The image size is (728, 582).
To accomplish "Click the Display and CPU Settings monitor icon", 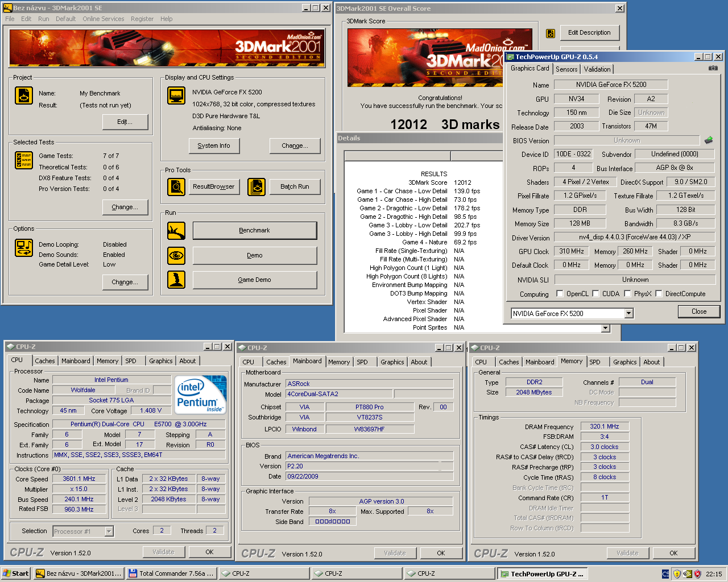I will [x=176, y=95].
